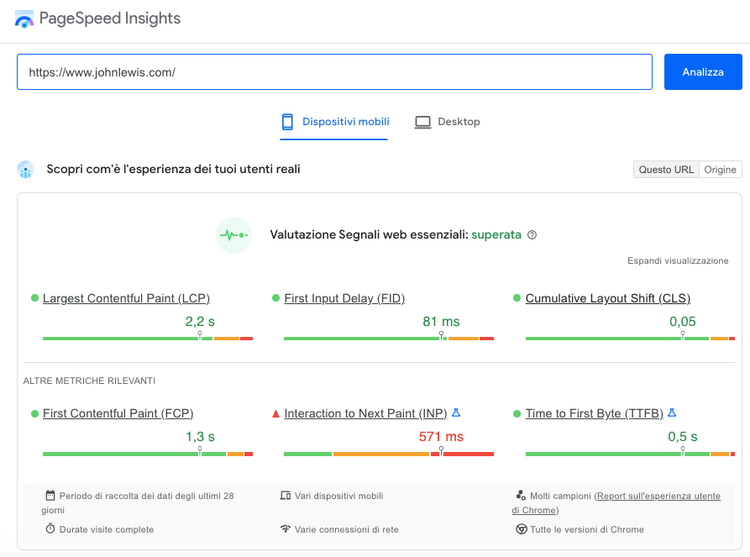
Task: Click the 0,05 CLS value
Action: click(683, 322)
